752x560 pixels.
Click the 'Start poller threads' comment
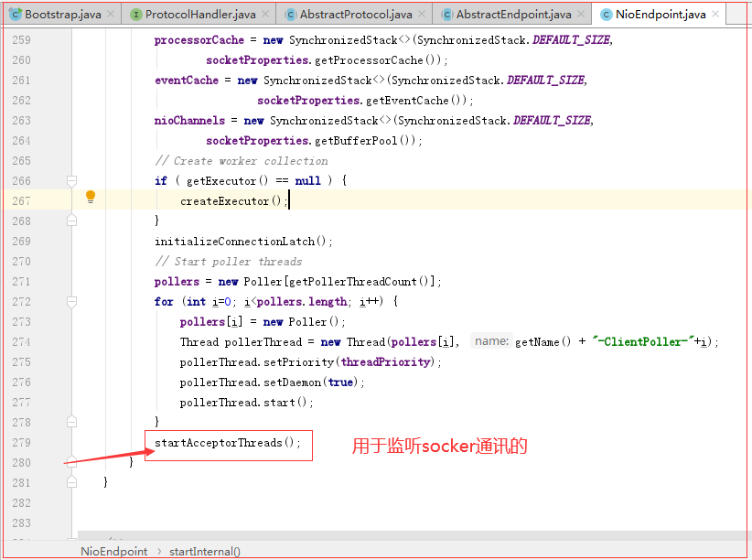(x=229, y=262)
